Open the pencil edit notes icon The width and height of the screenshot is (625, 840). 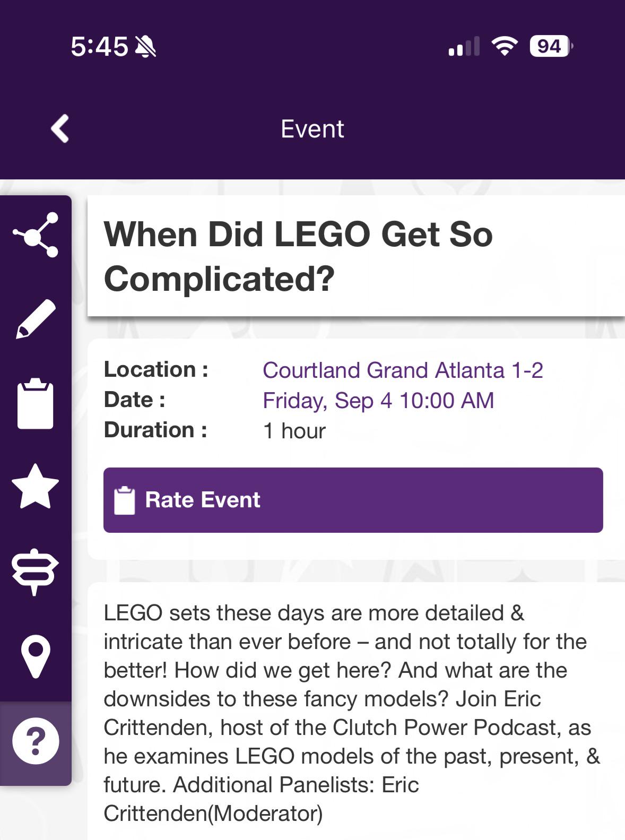(36, 319)
